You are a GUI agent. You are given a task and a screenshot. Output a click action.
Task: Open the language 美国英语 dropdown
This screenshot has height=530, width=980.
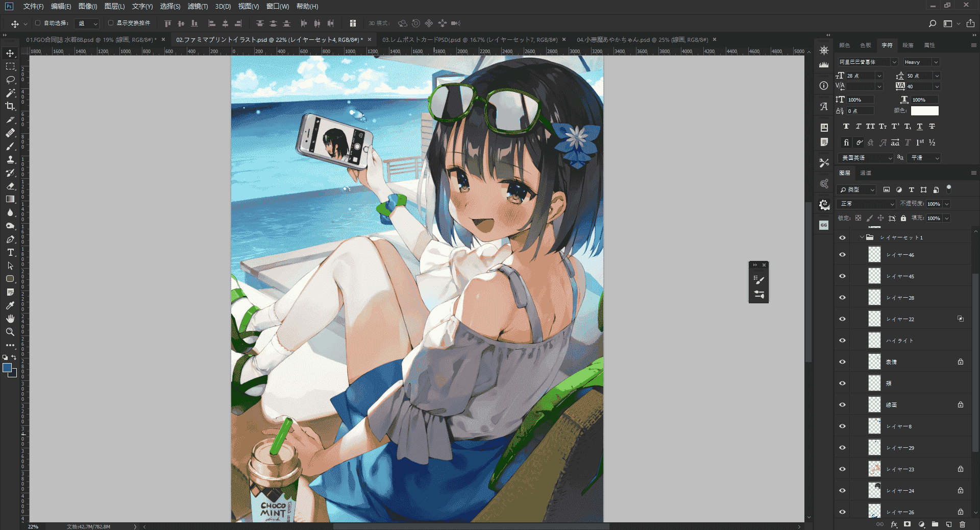(866, 158)
